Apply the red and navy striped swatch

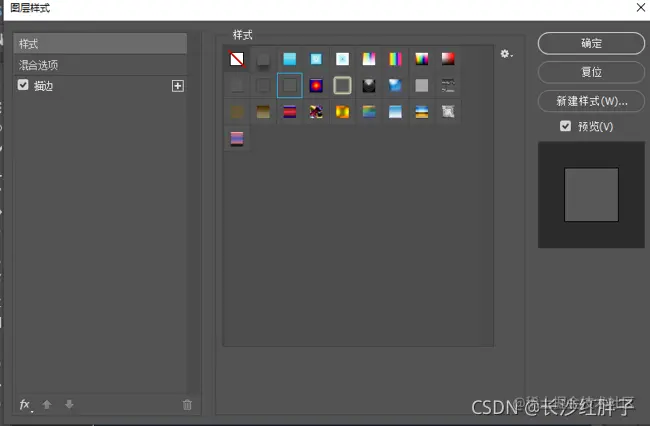coord(289,112)
